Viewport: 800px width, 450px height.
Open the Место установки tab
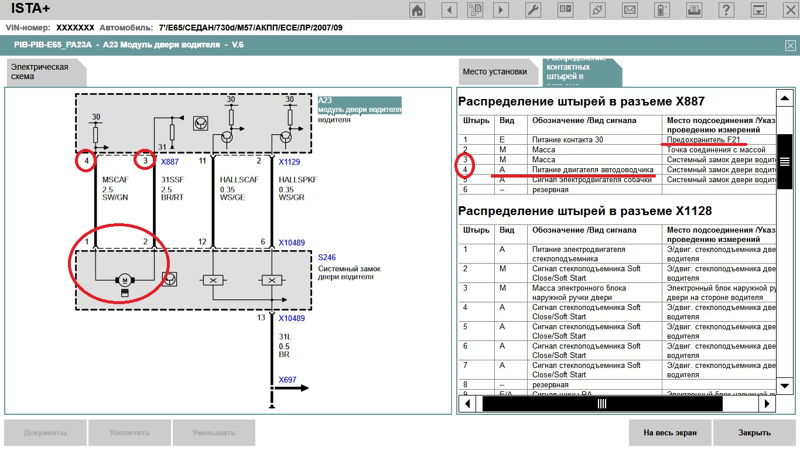[494, 72]
